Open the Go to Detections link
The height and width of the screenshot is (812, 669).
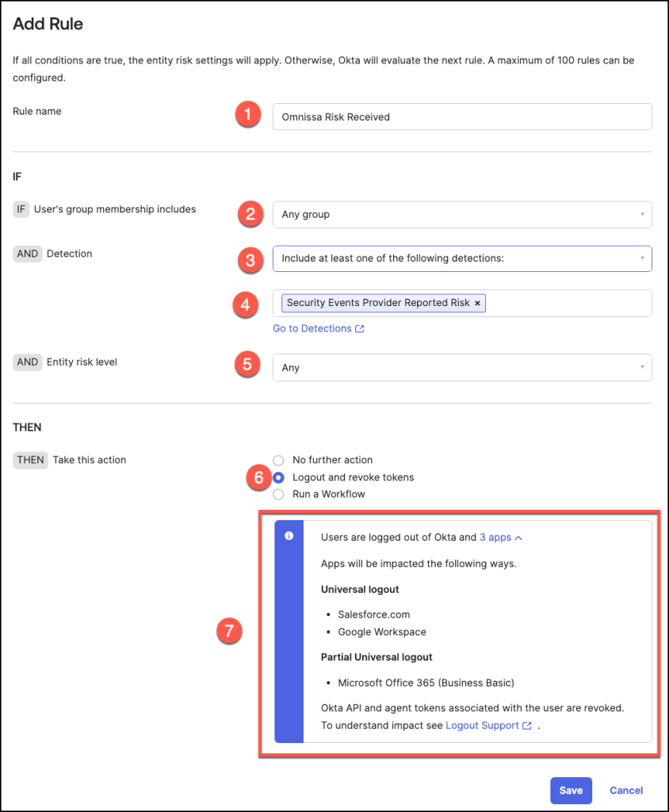[312, 328]
